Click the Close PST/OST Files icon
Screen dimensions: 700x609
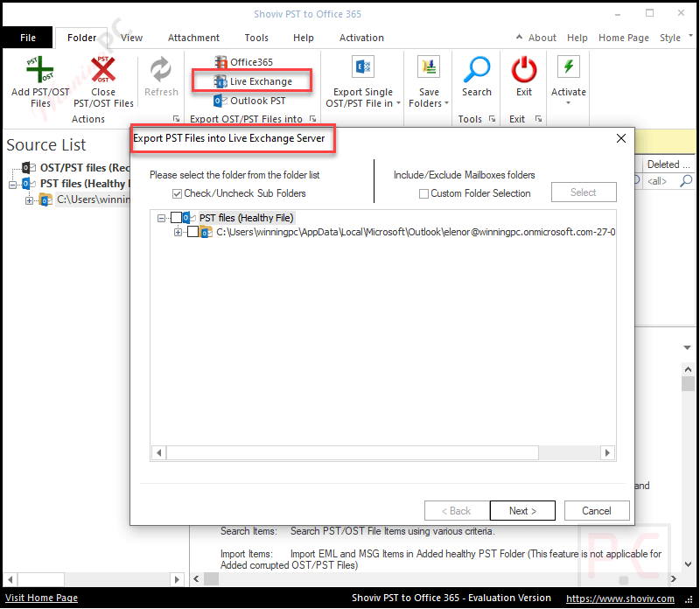pos(103,69)
